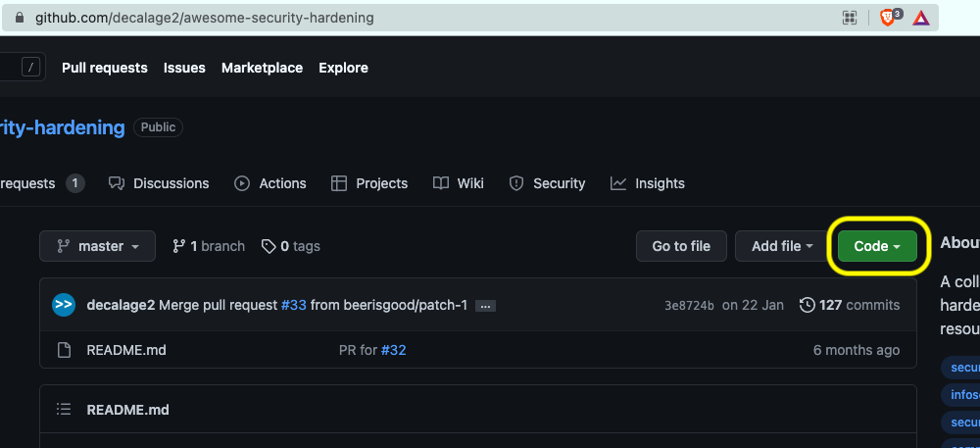The image size is (980, 448).
Task: Click the address bar URL text
Action: 205,18
